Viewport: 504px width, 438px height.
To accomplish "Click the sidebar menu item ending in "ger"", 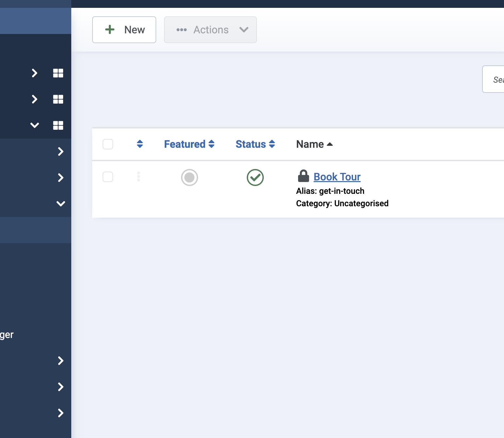I will pos(7,335).
